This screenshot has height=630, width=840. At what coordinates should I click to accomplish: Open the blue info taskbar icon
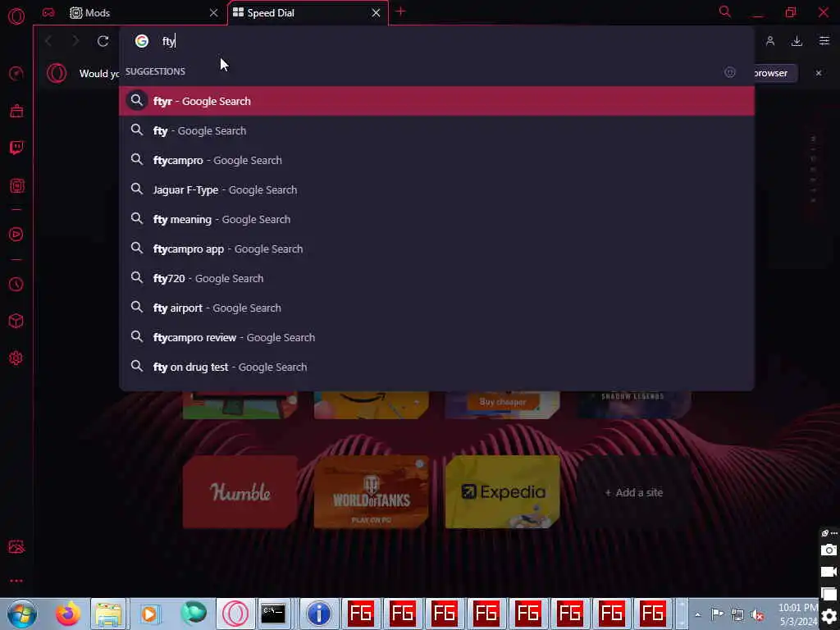point(319,614)
